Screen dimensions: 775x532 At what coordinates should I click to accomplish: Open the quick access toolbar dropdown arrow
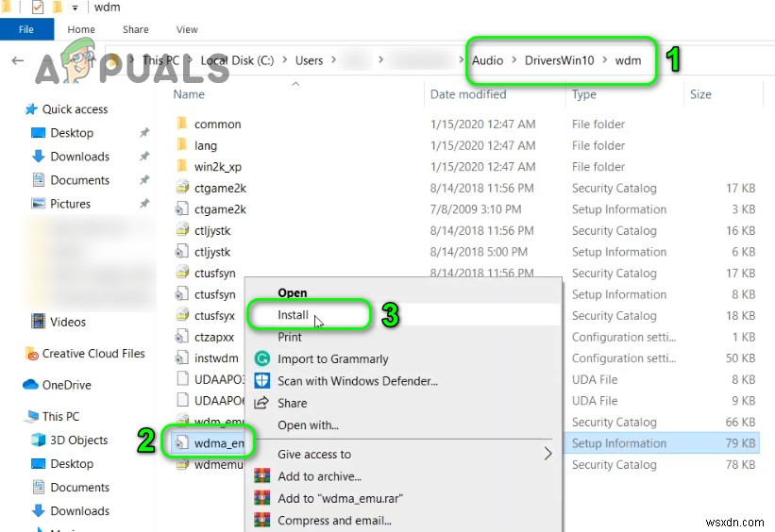coord(75,8)
